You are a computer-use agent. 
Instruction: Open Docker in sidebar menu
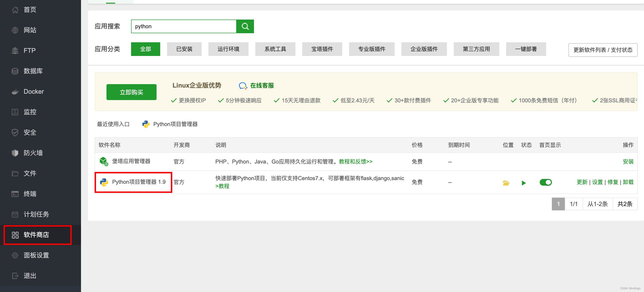coord(34,92)
